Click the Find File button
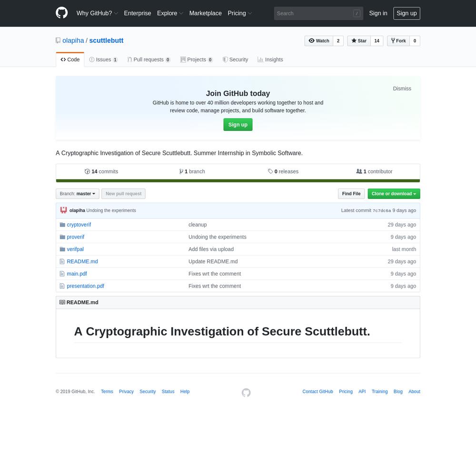Screen dimensions: 476x476 [x=351, y=194]
